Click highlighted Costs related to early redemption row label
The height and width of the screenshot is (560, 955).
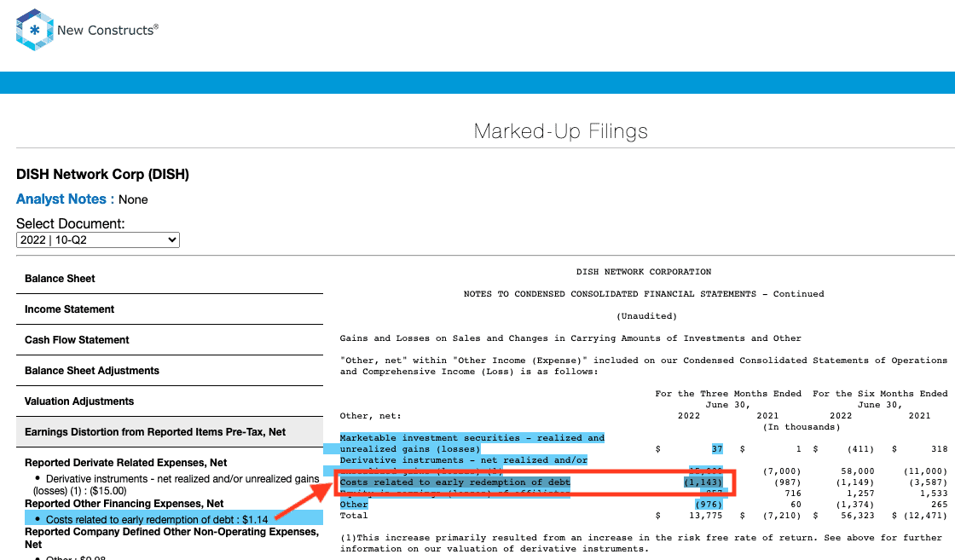[x=455, y=482]
